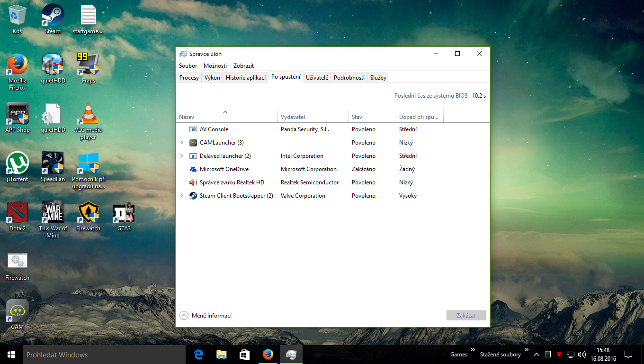Open the Služby tab

[x=378, y=78]
